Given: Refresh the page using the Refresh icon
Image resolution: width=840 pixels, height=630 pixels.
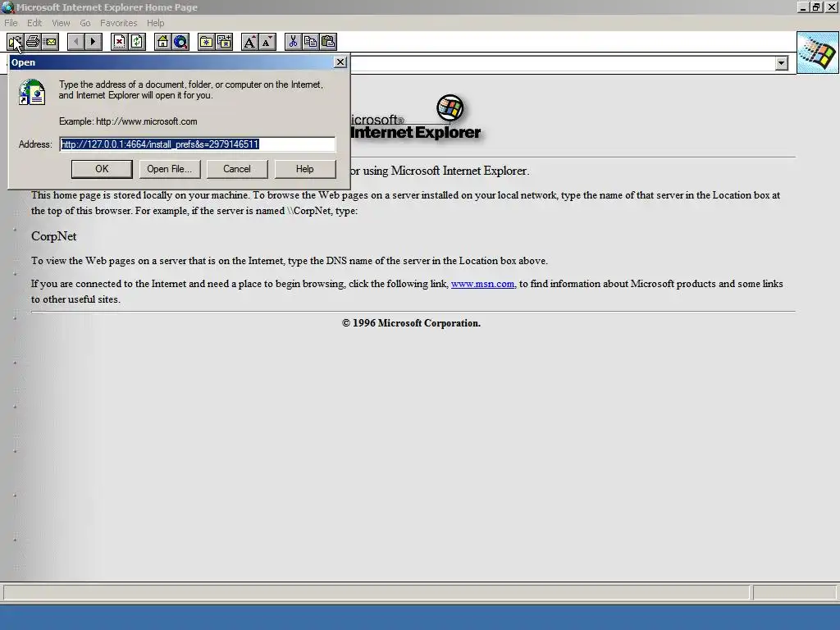Looking at the screenshot, I should click(x=137, y=42).
